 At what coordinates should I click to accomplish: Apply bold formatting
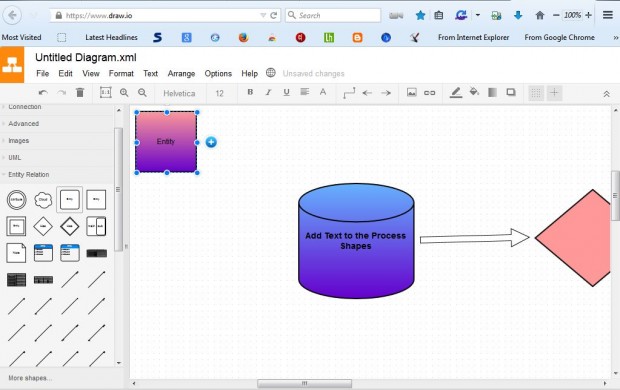click(x=250, y=92)
